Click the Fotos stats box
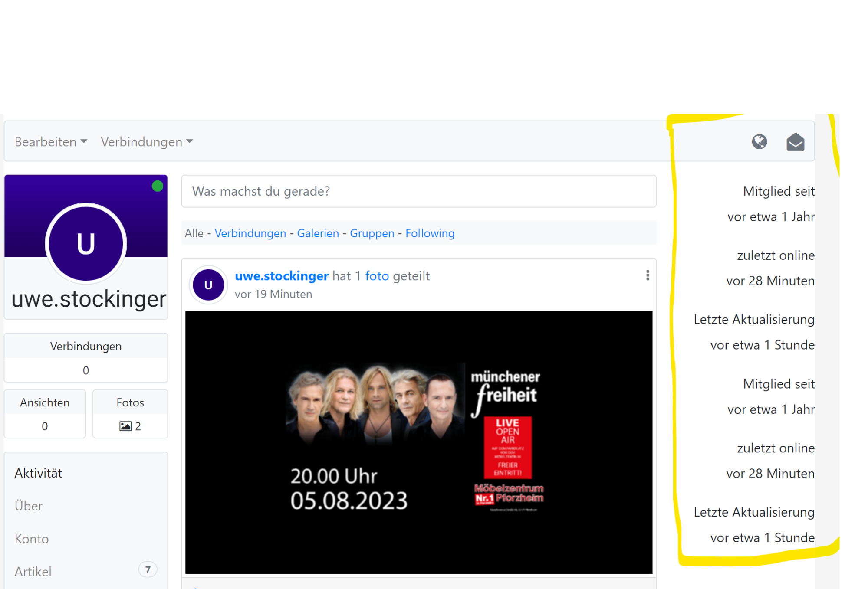 (130, 414)
